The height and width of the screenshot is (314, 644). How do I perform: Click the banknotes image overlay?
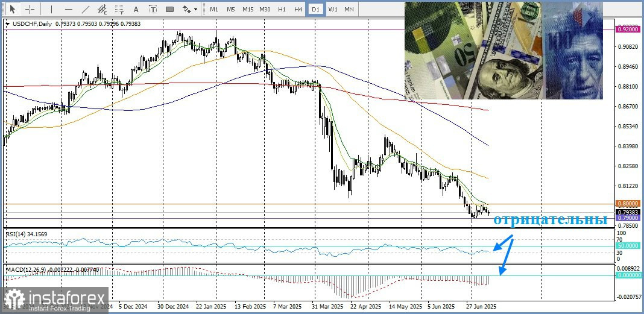(504, 51)
